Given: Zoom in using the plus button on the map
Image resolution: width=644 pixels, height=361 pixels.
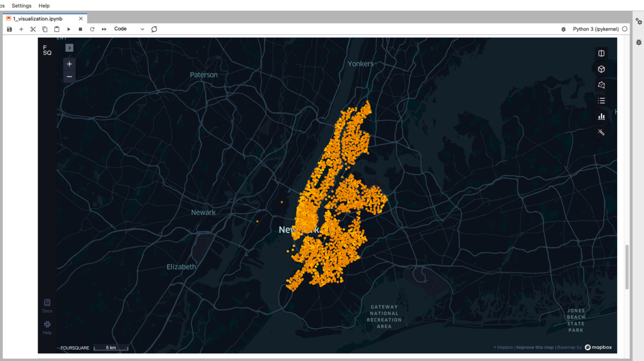Looking at the screenshot, I should tap(69, 63).
